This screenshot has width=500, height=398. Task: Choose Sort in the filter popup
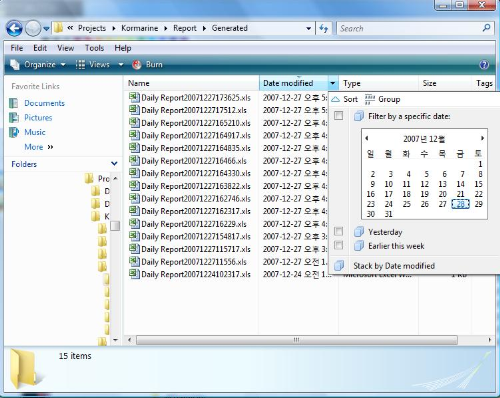[345, 99]
